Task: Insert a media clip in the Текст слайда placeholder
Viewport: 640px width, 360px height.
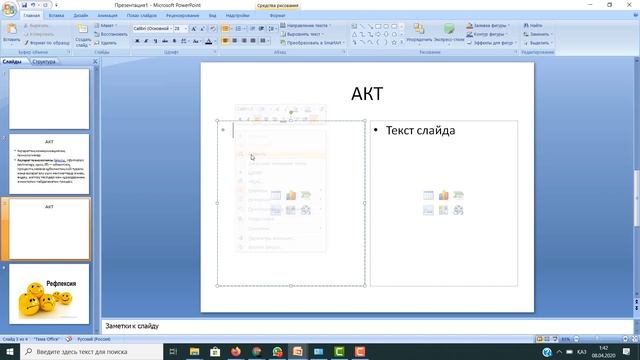Action: [458, 210]
